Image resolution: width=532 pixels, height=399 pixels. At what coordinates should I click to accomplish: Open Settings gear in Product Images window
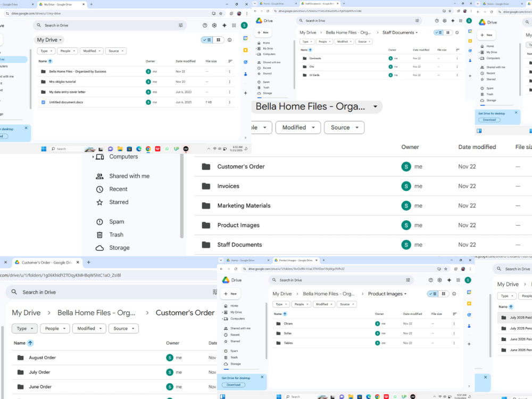(440, 280)
